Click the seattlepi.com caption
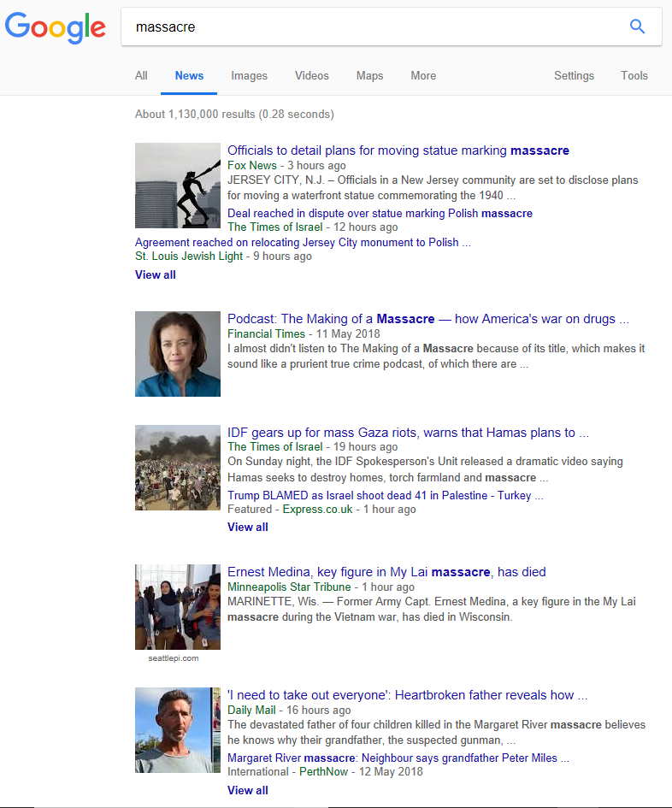 [174, 658]
